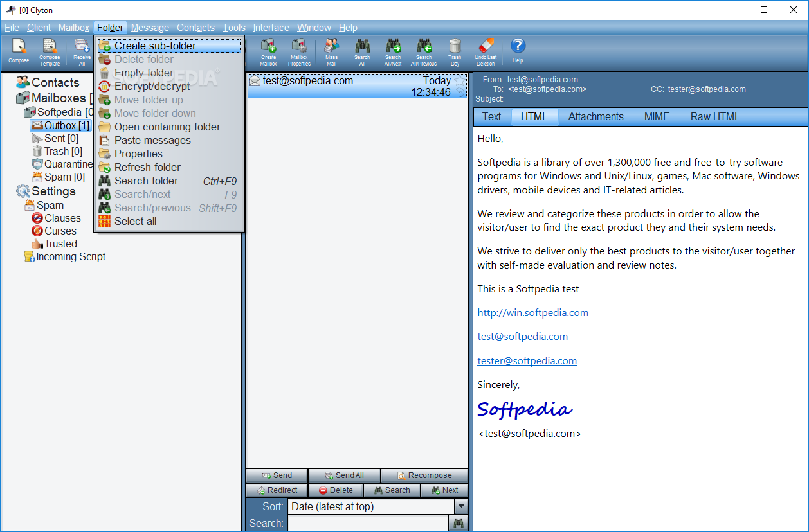Click into the Search input field
809x532 pixels.
tap(367, 524)
